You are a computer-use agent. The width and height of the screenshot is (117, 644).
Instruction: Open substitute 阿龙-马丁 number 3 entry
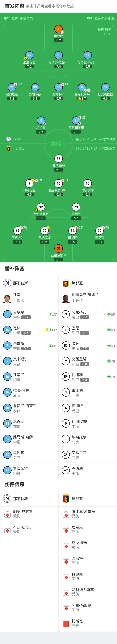point(88,314)
